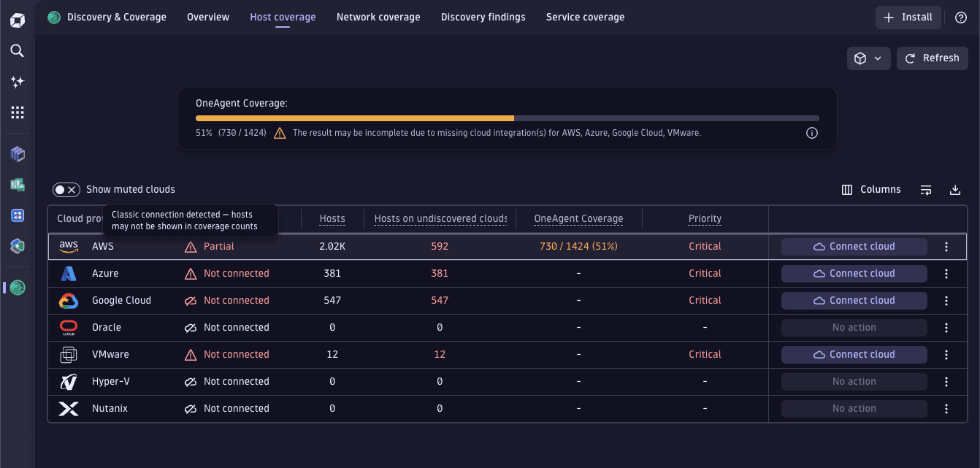Sort by OneAgent Coverage column header
This screenshot has width=980, height=468.
(x=578, y=218)
